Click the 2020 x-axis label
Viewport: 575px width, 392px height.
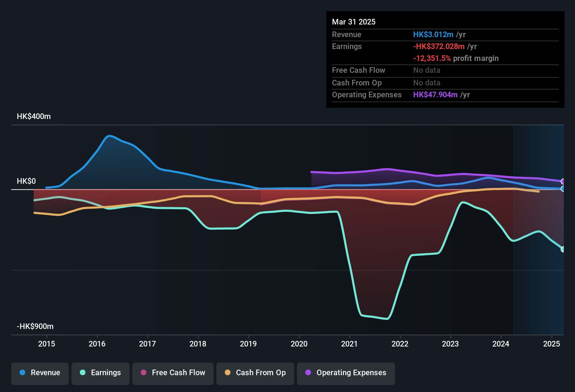[299, 344]
